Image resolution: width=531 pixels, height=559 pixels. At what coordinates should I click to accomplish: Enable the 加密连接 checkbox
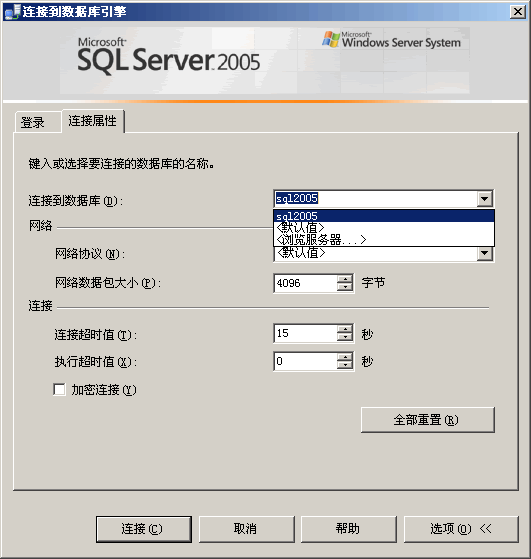tap(59, 389)
